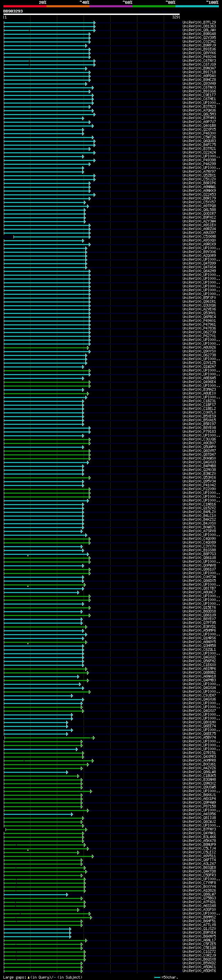Click the white query sequence bar
This screenshot has height=980, width=222.
tap(92, 15)
